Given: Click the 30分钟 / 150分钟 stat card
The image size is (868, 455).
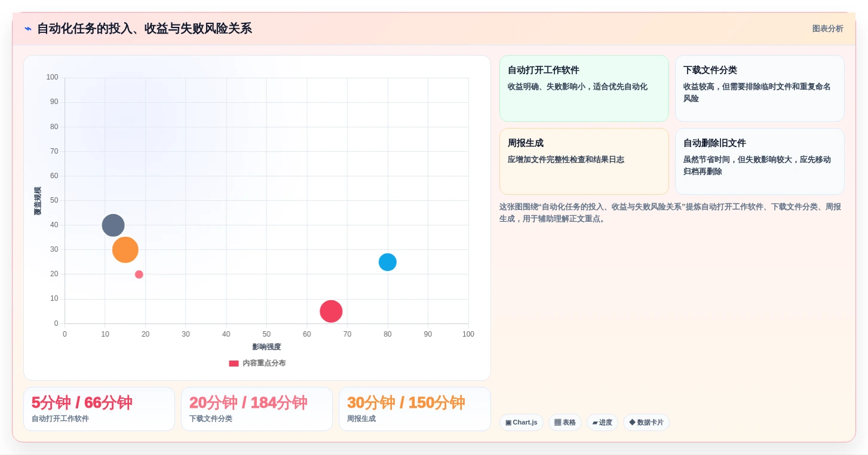Looking at the screenshot, I should click(415, 409).
